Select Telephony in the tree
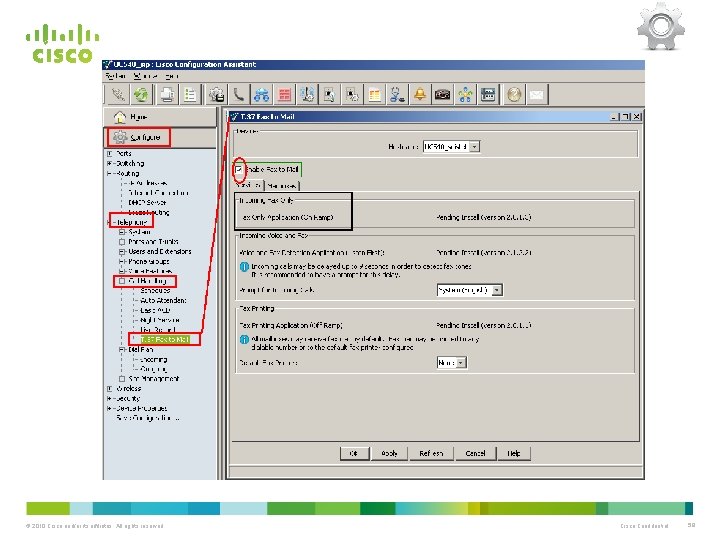 [132, 222]
